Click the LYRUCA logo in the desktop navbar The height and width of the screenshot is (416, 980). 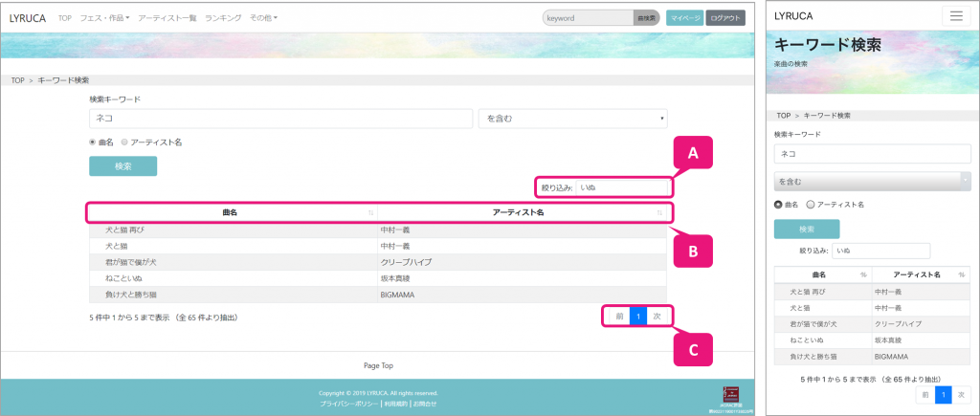tap(28, 18)
